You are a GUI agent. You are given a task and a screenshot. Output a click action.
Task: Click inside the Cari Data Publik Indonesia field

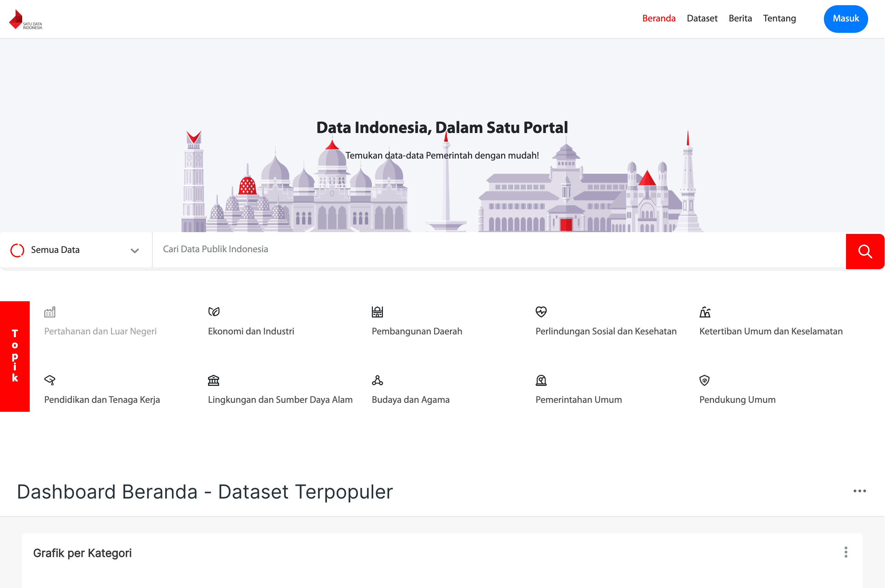[338, 249]
